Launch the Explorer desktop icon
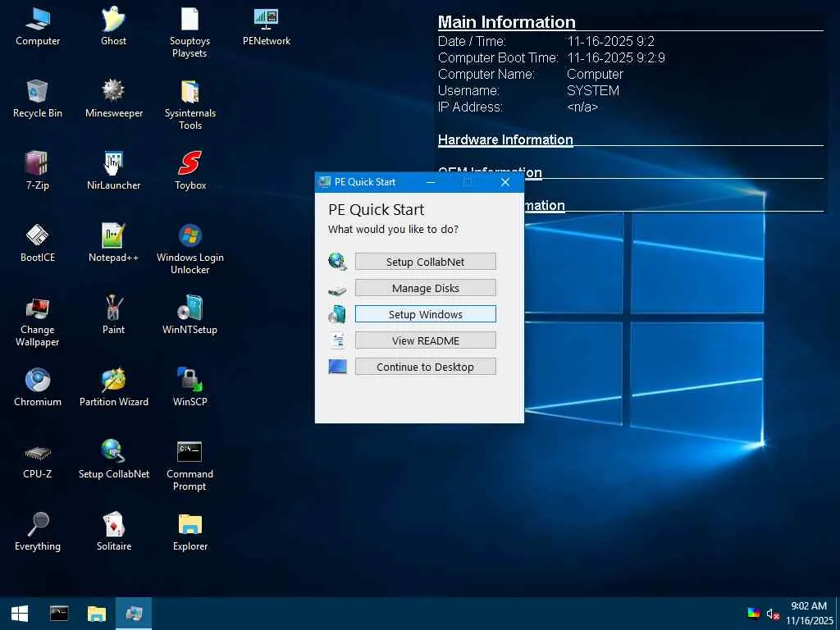The image size is (840, 630). tap(189, 532)
